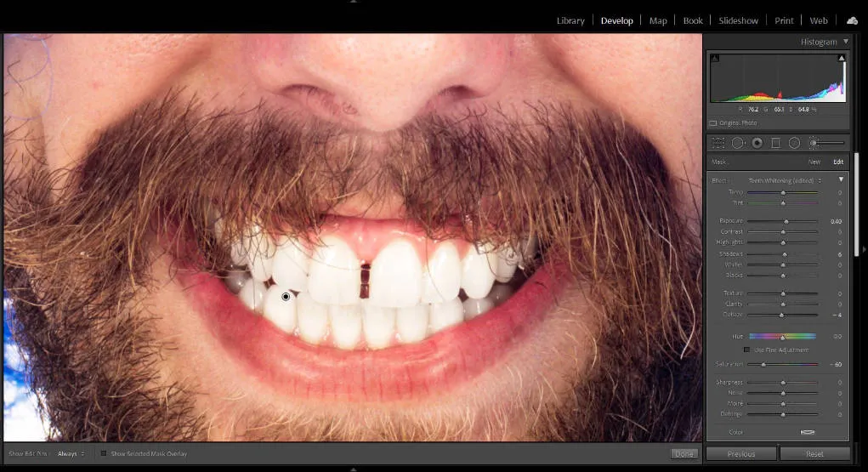Switch to the Library module
868x472 pixels.
click(570, 20)
